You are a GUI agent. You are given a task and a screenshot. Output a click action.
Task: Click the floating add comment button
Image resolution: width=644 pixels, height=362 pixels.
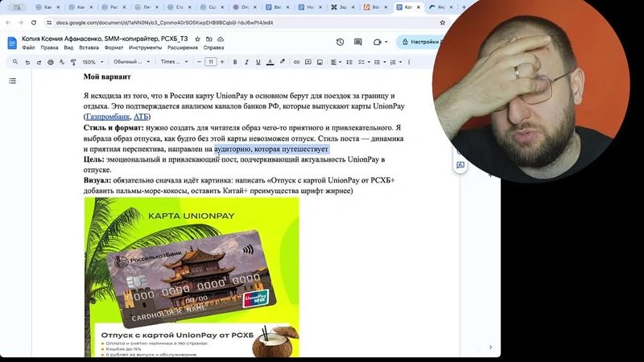click(460, 165)
